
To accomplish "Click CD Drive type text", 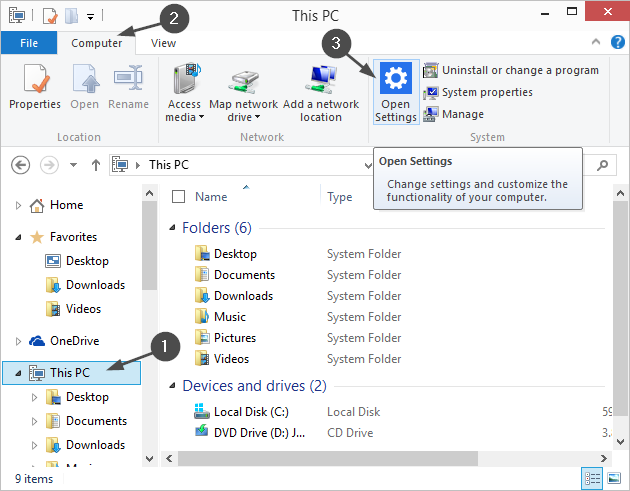I will (350, 433).
